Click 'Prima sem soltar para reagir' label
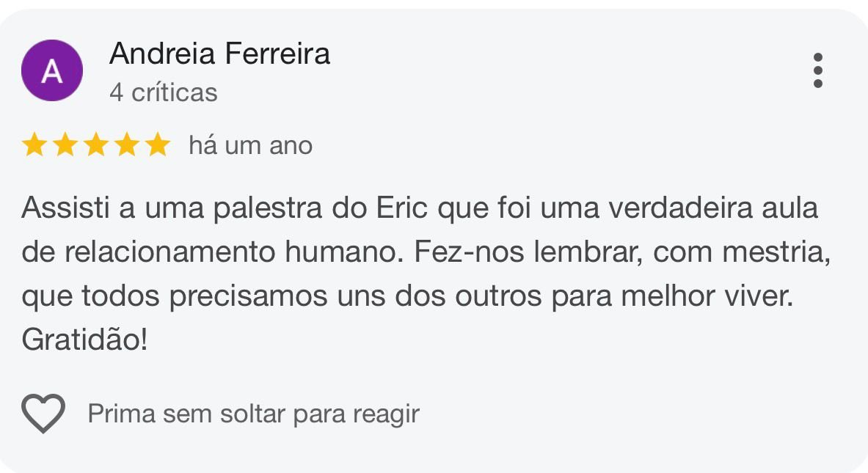This screenshot has width=868, height=473. (253, 413)
